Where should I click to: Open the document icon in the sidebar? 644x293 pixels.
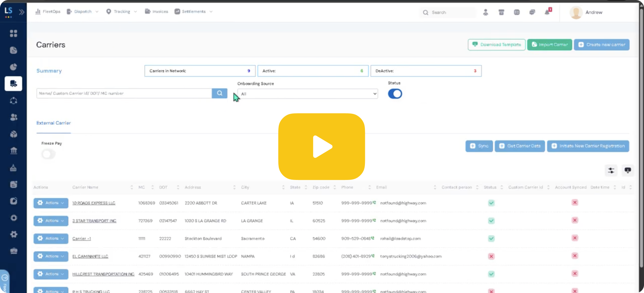click(14, 50)
